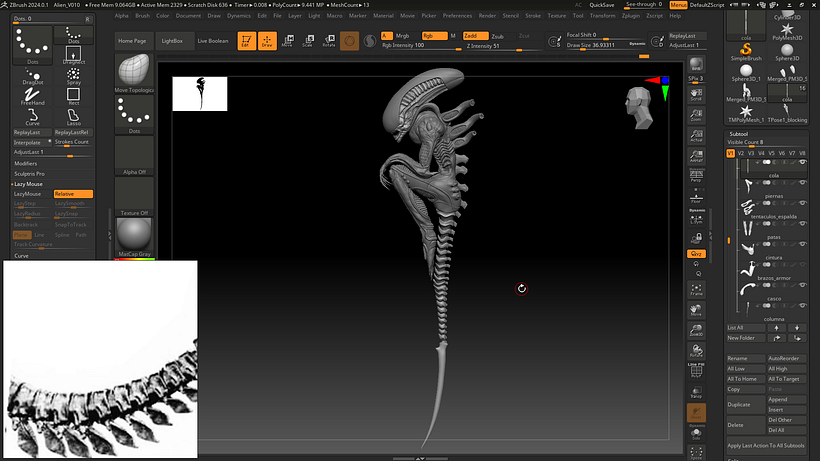
Task: Click QuickSave
Action: point(602,5)
